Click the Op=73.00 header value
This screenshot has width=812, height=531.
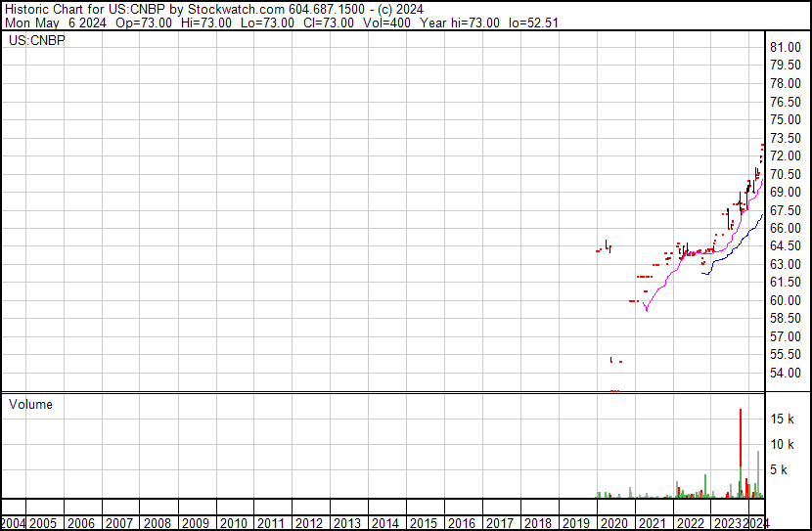pyautogui.click(x=144, y=22)
